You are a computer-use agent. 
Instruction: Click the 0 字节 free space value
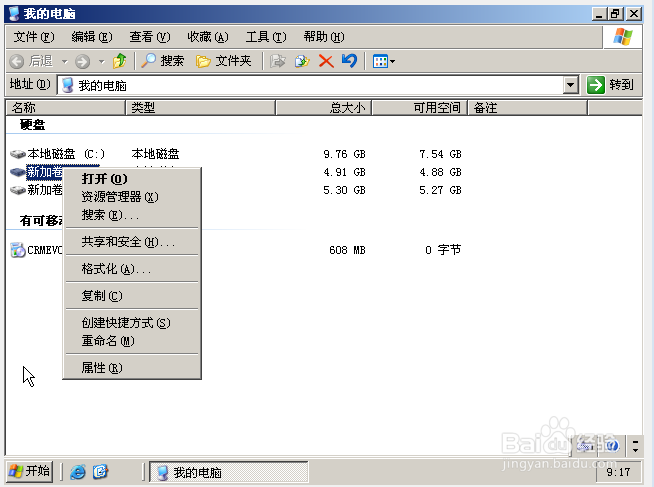(x=443, y=250)
